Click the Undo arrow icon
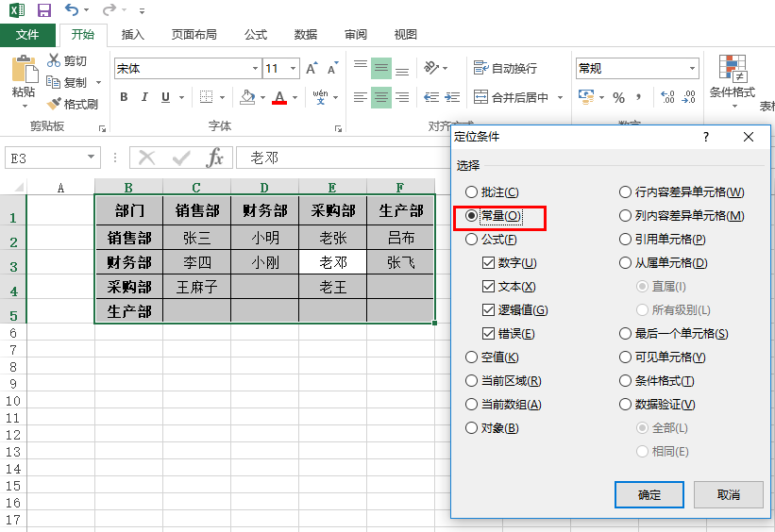775x532 pixels. (72, 9)
